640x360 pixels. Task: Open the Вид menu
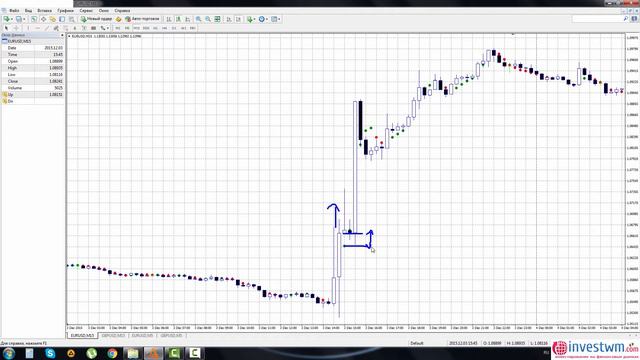click(x=28, y=11)
